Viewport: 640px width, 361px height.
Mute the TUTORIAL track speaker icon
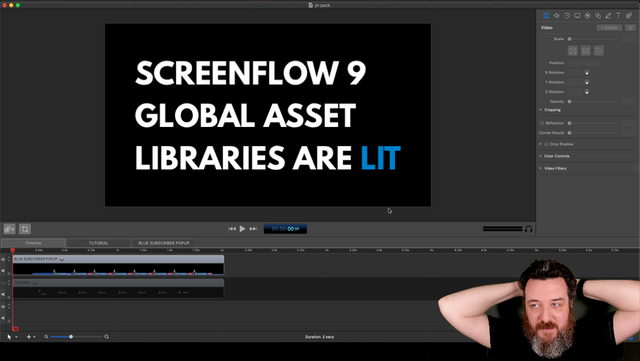click(3, 294)
